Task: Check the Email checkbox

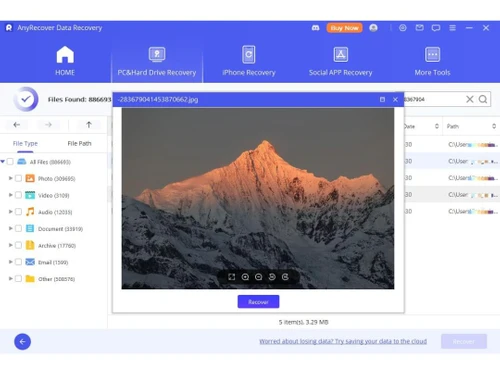Action: (18, 262)
